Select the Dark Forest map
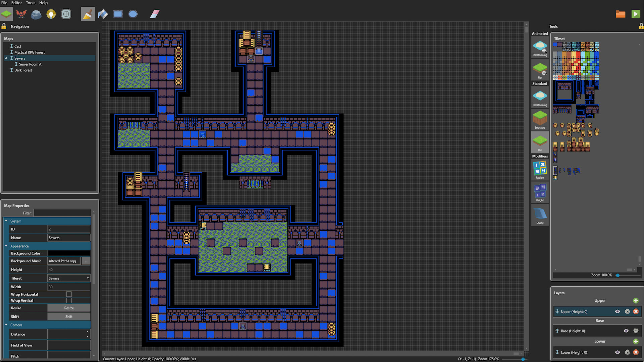The width and height of the screenshot is (644, 362). (23, 70)
